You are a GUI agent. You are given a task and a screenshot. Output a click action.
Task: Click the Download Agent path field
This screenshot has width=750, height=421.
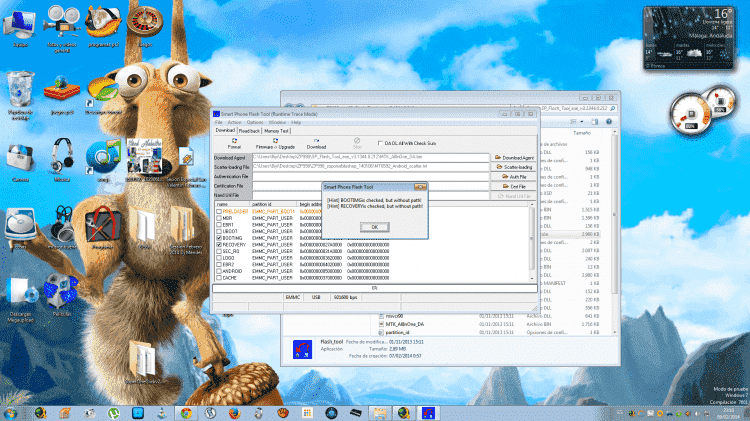point(370,157)
